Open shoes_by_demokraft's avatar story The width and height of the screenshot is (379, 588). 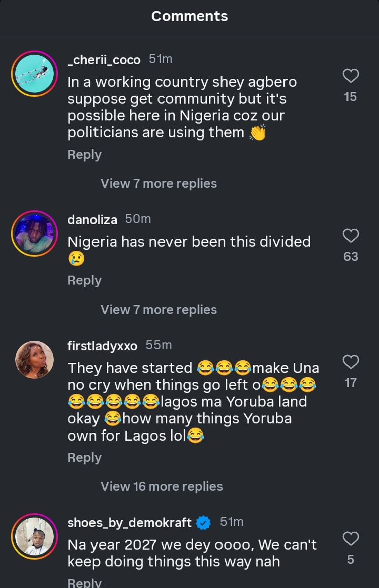tap(34, 536)
